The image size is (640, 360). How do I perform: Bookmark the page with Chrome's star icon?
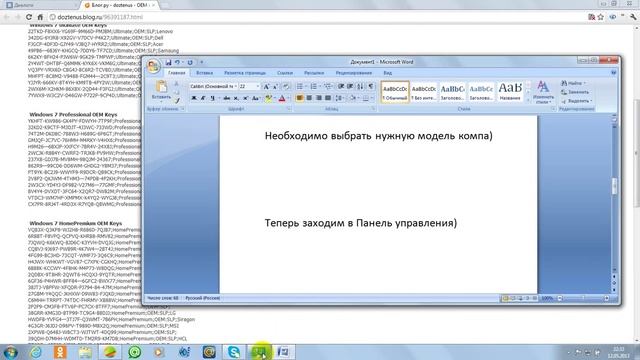(601, 17)
